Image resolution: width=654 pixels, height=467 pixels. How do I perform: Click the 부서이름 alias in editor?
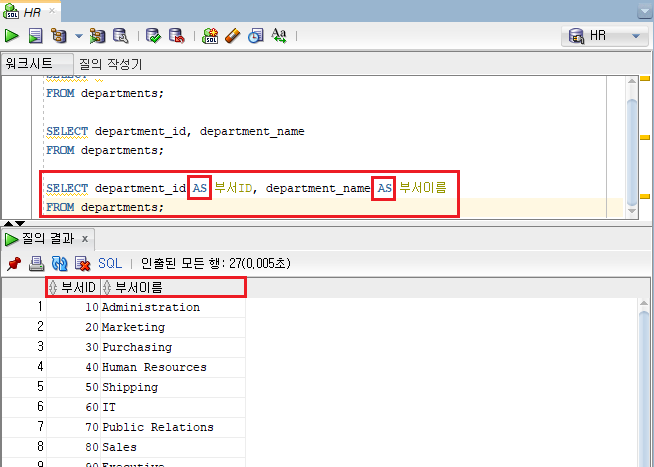[x=423, y=188]
